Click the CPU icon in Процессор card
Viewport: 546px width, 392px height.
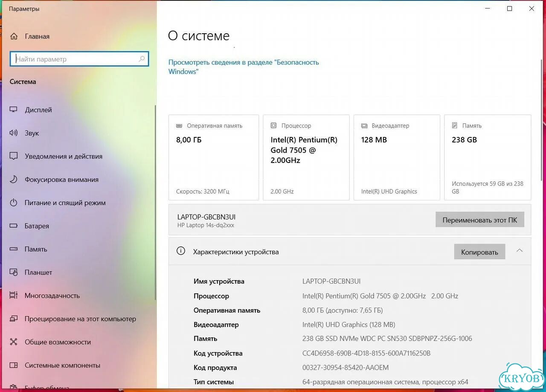[x=273, y=126]
